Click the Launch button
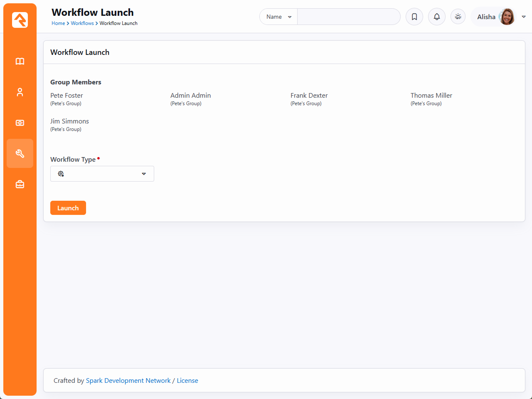This screenshot has height=399, width=532. 68,208
